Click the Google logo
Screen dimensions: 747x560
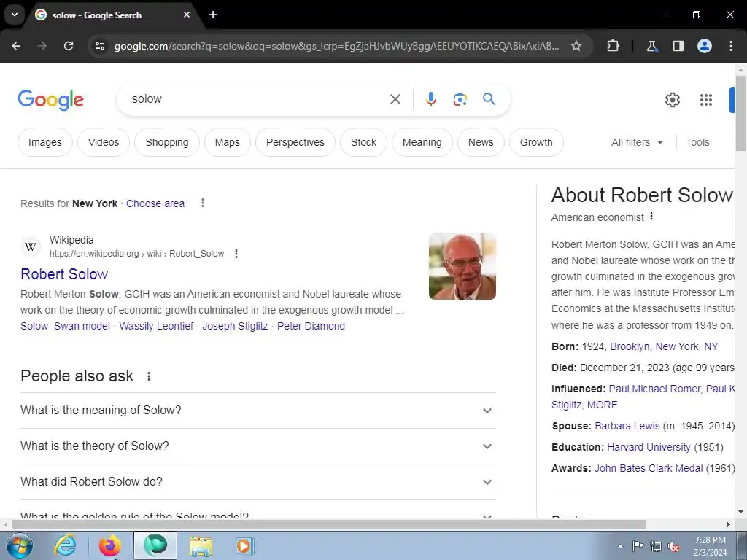click(50, 99)
